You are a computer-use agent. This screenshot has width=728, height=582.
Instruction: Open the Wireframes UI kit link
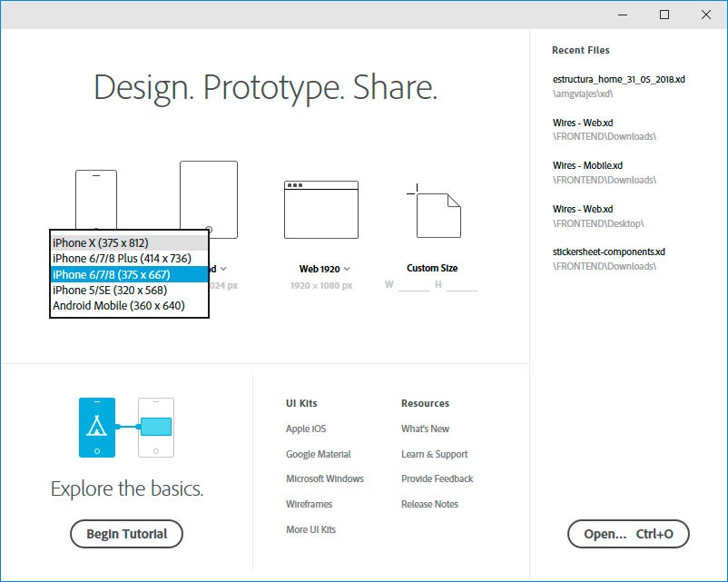click(x=310, y=504)
